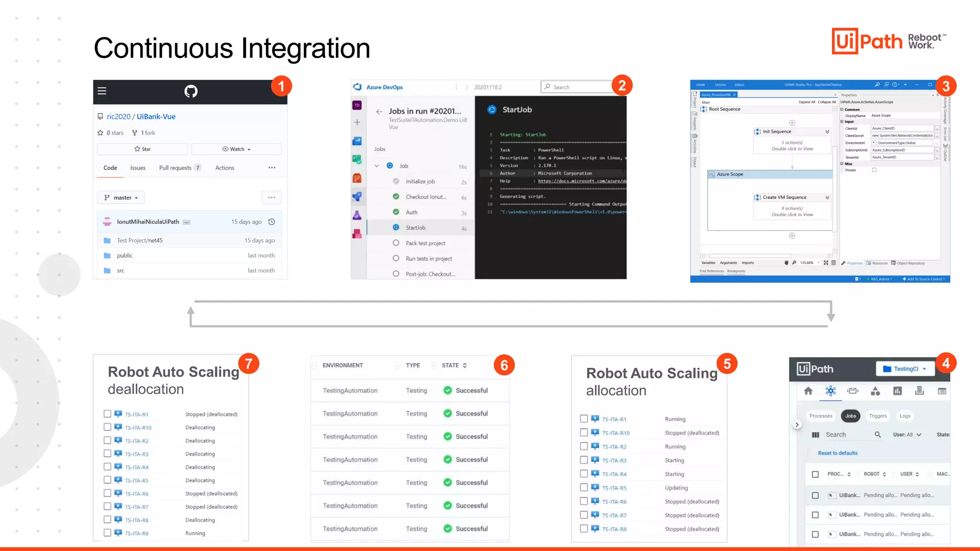Screen dimensions: 980x551
Task: Open the Watch dropdown in GitHub
Action: (x=236, y=149)
